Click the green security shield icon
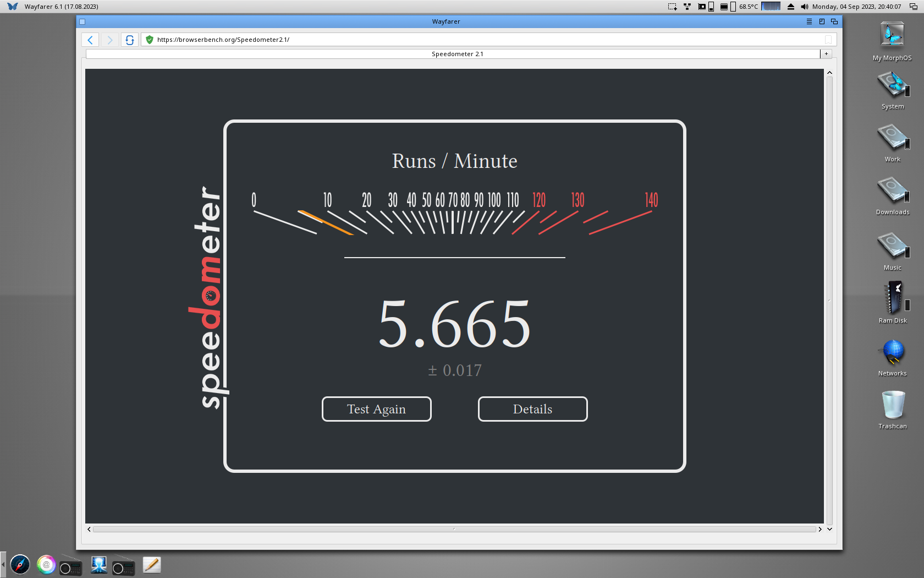This screenshot has height=578, width=924. pyautogui.click(x=150, y=40)
